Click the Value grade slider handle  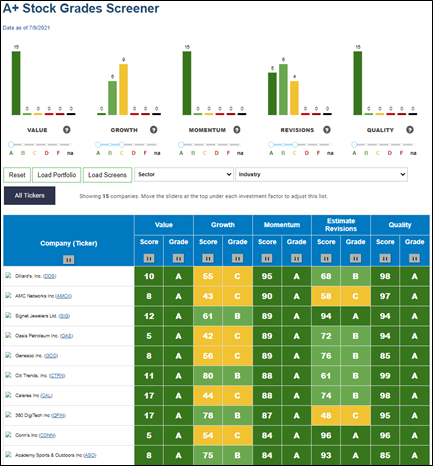(11, 144)
